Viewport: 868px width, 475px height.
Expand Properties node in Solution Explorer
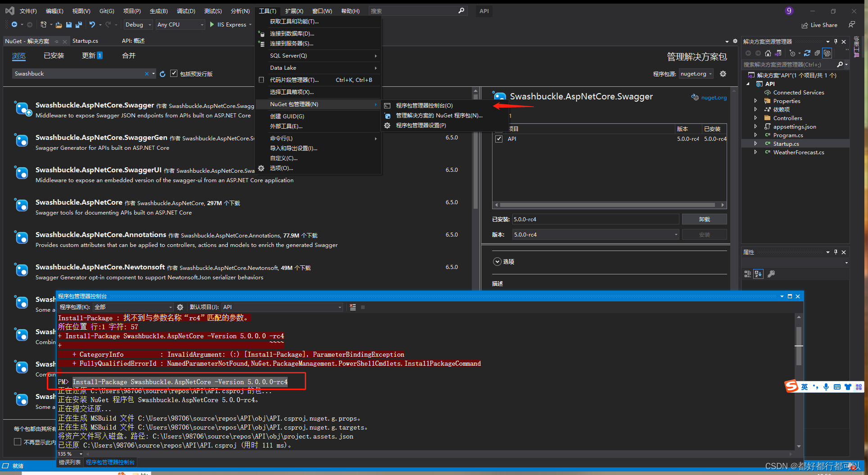[755, 101]
